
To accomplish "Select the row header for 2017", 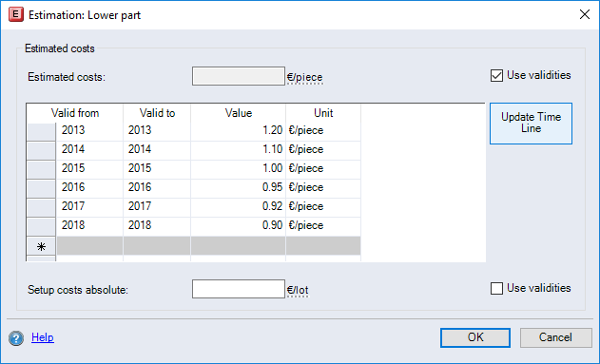I will 41,207.
